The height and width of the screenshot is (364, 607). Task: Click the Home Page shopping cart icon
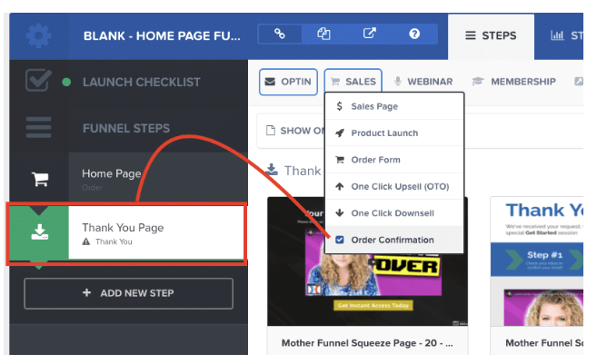click(39, 179)
